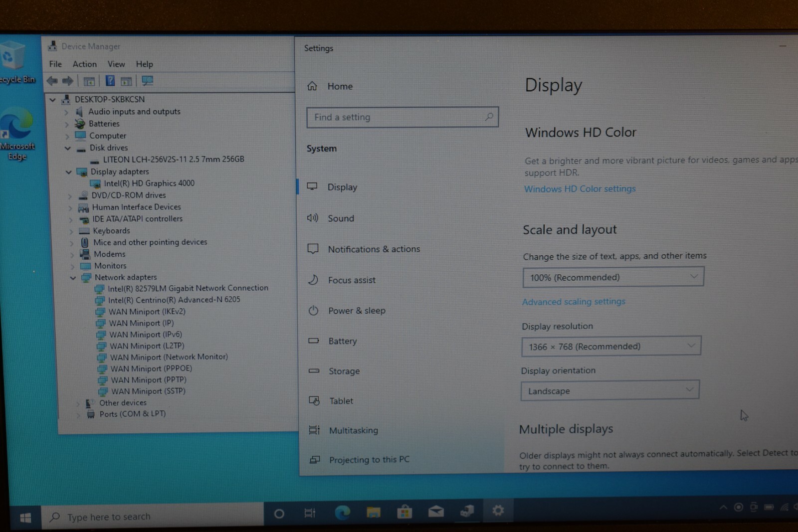Collapse the DESKTOP-SKBKCSN root node
Viewport: 798px width, 532px height.
click(52, 100)
